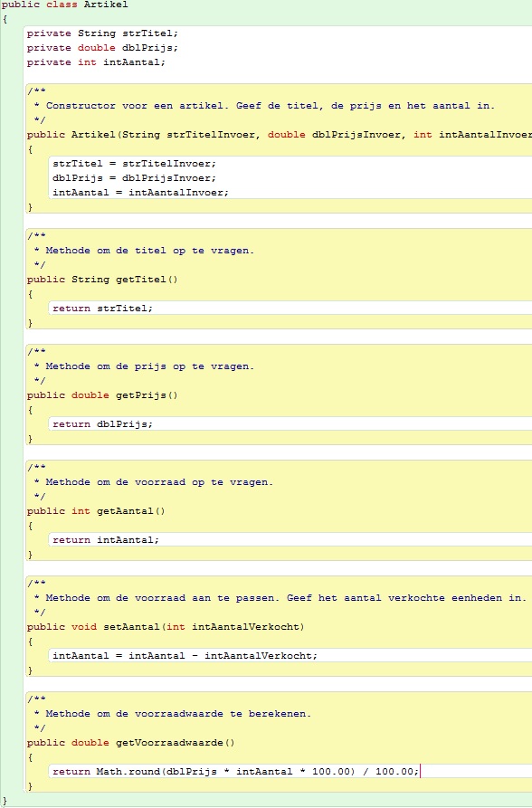This screenshot has height=808, width=532.
Task: Click the comment about prijs op te vragen
Action: pos(144,366)
